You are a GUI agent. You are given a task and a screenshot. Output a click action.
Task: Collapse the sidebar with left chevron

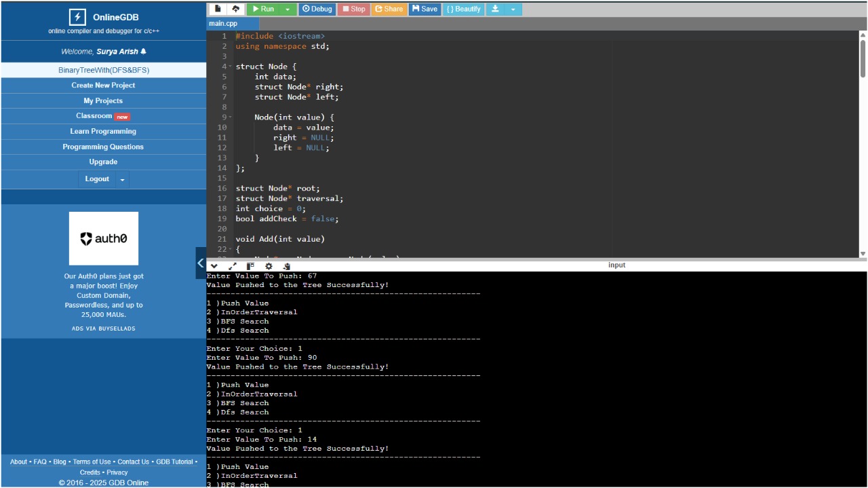[x=201, y=263]
